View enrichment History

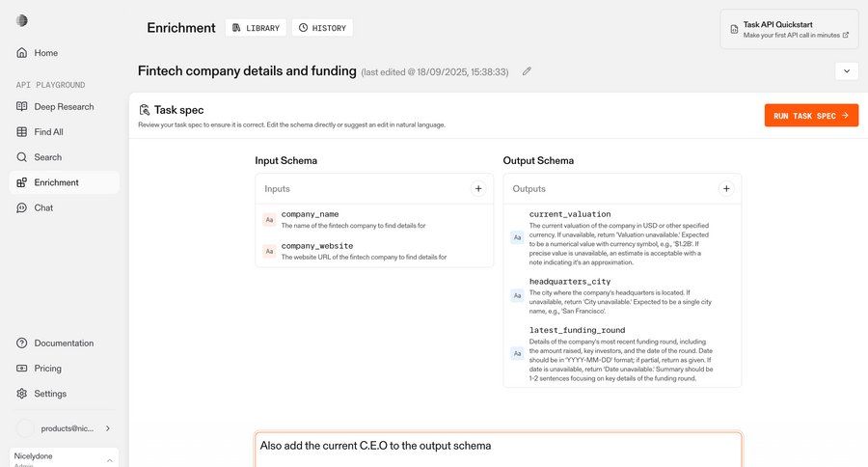pyautogui.click(x=322, y=28)
